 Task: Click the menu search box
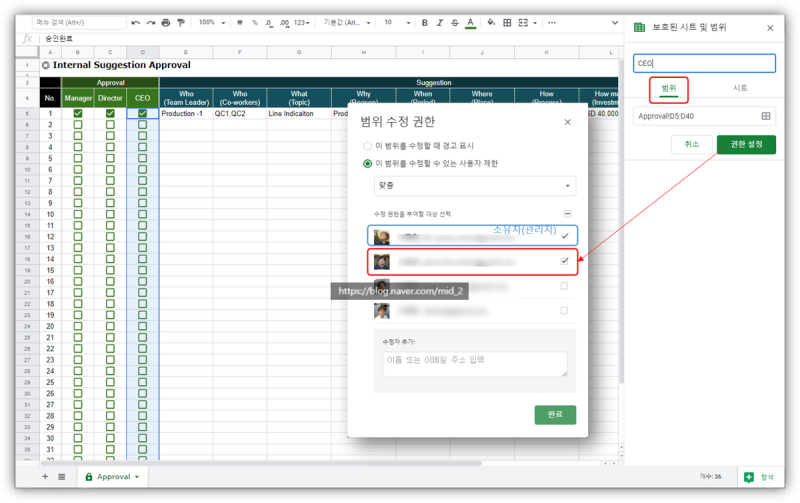click(79, 22)
